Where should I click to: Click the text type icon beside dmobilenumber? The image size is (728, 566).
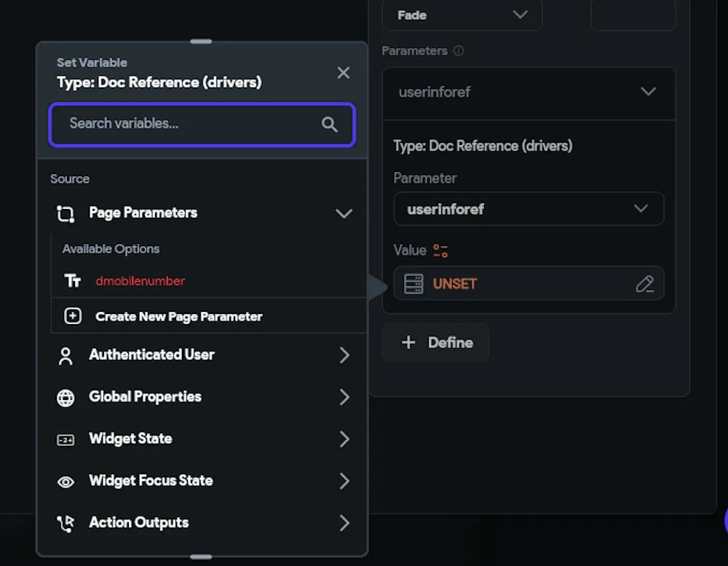tap(72, 280)
